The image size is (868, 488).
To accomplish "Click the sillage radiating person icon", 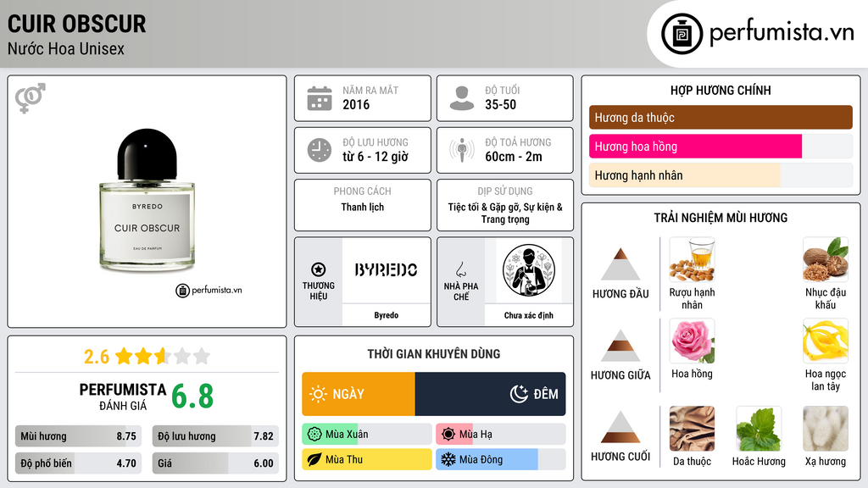I will (462, 150).
